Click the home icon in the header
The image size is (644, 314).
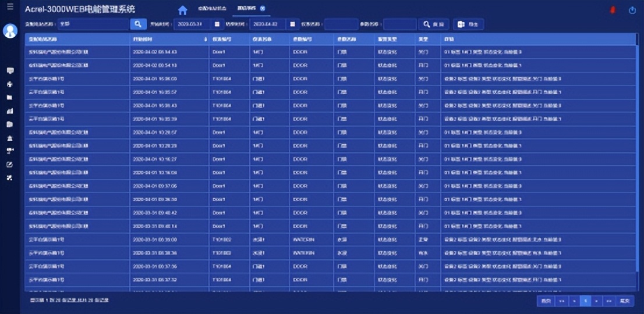(x=183, y=10)
